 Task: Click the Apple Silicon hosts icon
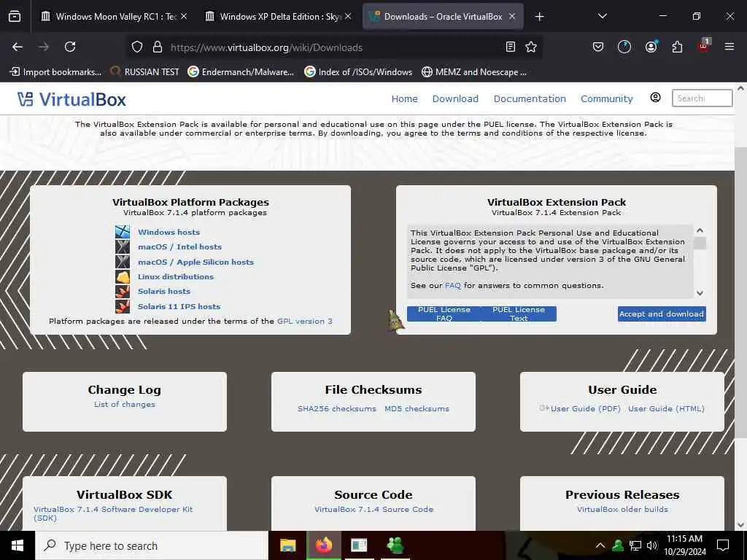coord(123,262)
